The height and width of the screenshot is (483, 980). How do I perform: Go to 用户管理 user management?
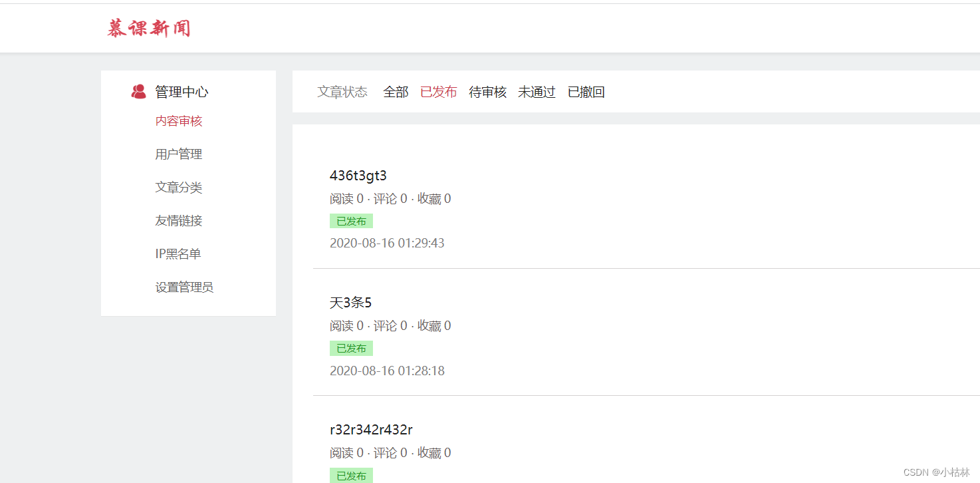click(178, 154)
